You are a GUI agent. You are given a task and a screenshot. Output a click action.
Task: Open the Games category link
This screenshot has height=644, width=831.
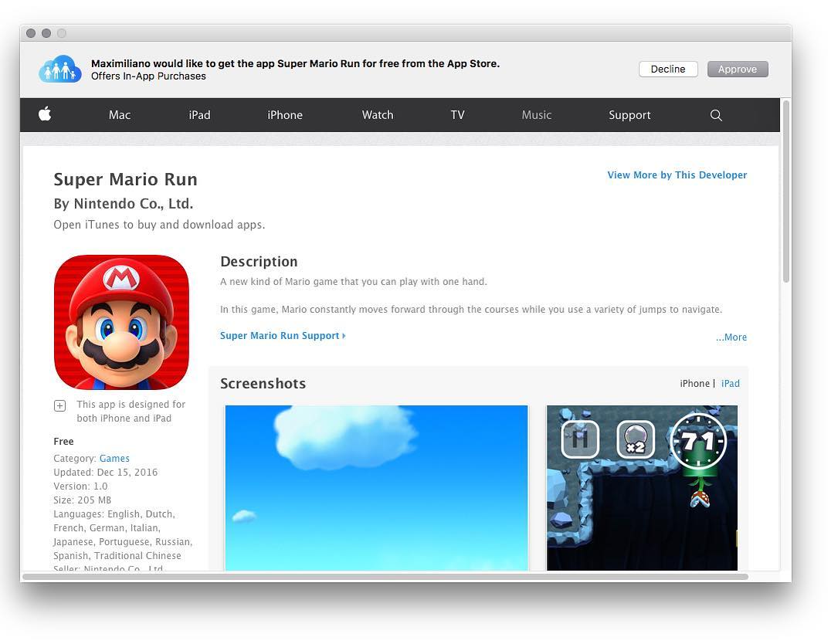click(x=114, y=459)
